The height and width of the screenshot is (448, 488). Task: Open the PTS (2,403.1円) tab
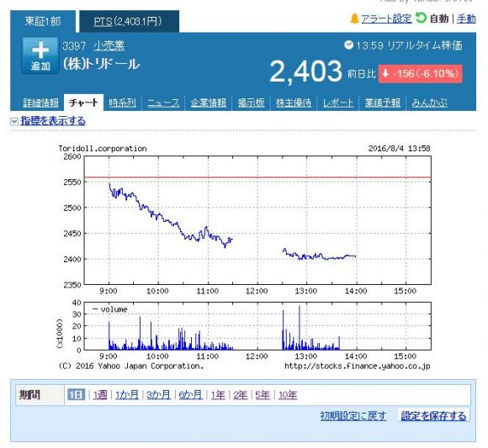(130, 21)
